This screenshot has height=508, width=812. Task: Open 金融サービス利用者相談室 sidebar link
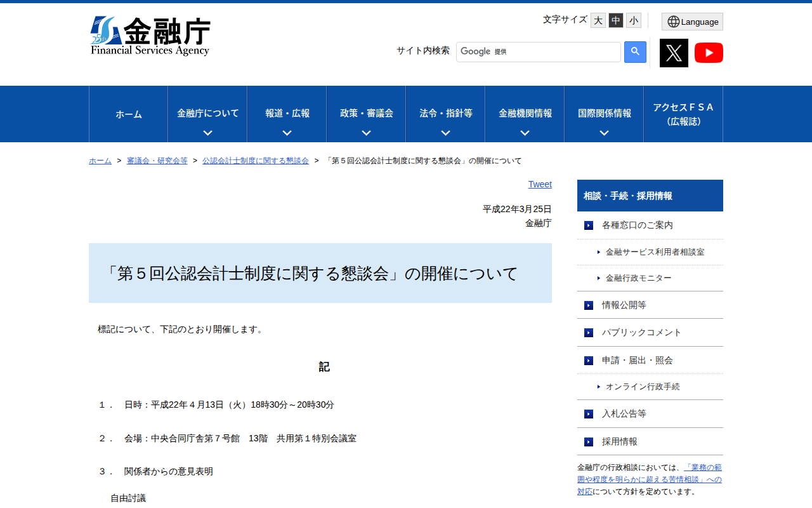click(x=655, y=252)
